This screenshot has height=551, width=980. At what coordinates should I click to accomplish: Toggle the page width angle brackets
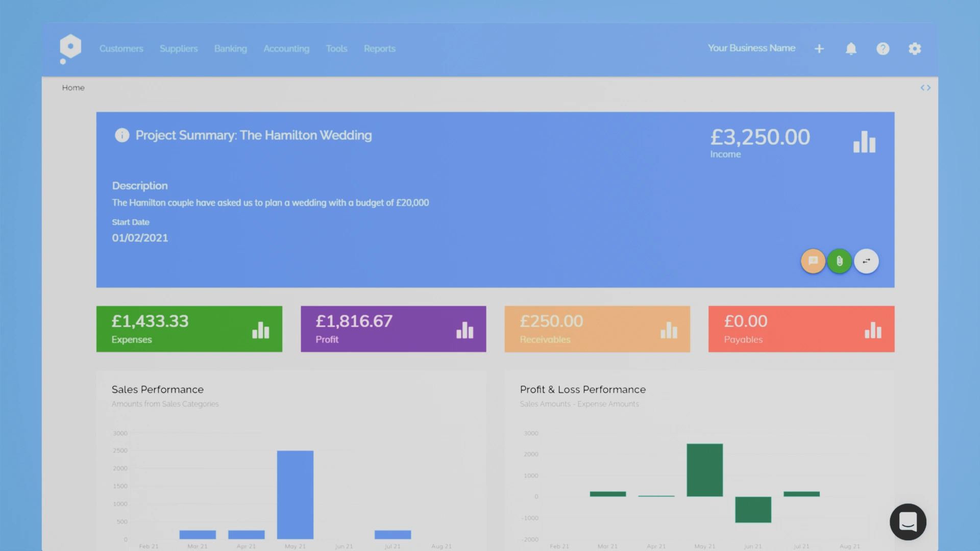(x=925, y=88)
